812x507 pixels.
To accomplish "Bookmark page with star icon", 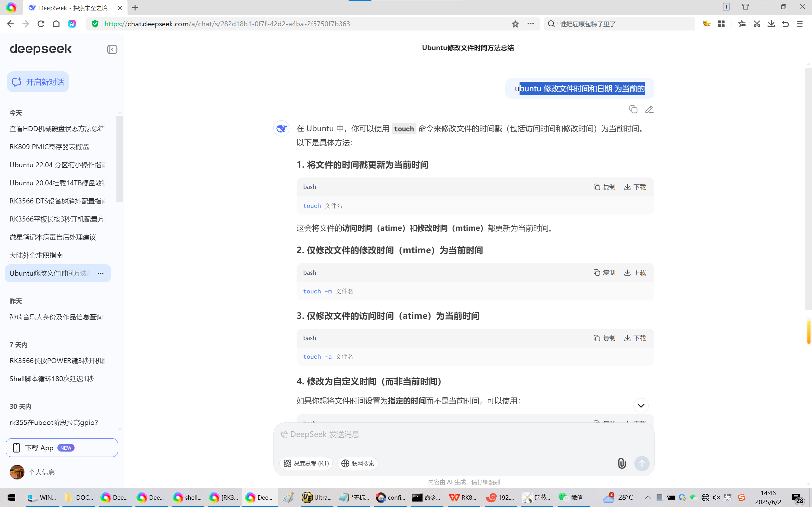I will pos(515,24).
